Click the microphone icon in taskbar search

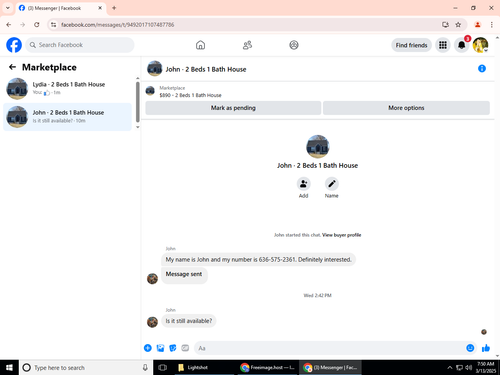click(x=145, y=367)
